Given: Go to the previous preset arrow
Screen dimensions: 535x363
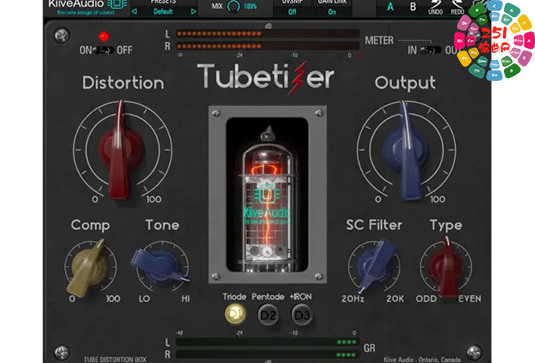Looking at the screenshot, I should coord(134,12).
